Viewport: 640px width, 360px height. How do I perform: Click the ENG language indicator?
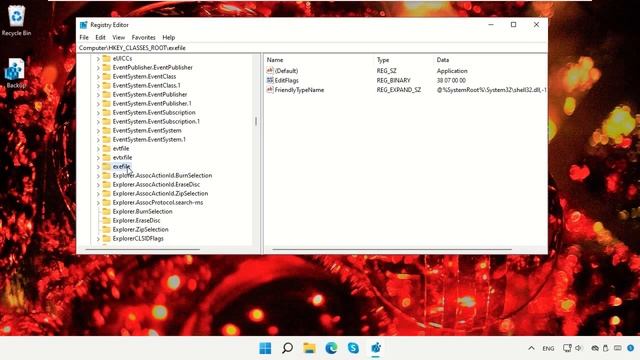(x=548, y=348)
